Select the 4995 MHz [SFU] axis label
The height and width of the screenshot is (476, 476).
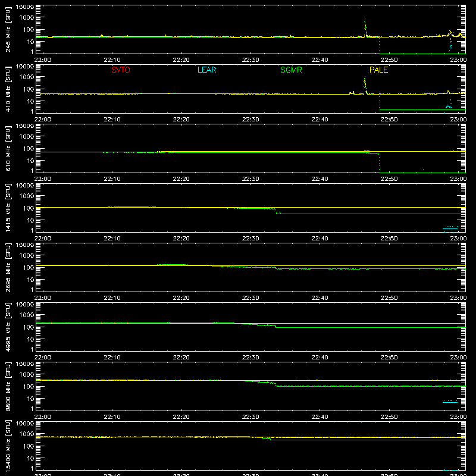tap(8, 327)
